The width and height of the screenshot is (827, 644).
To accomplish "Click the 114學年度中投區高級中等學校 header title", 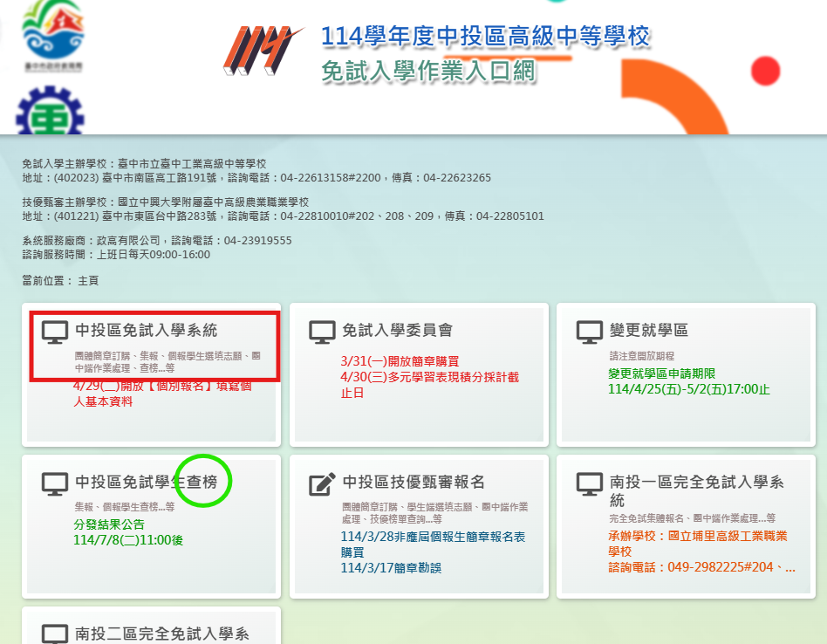I will tap(485, 37).
